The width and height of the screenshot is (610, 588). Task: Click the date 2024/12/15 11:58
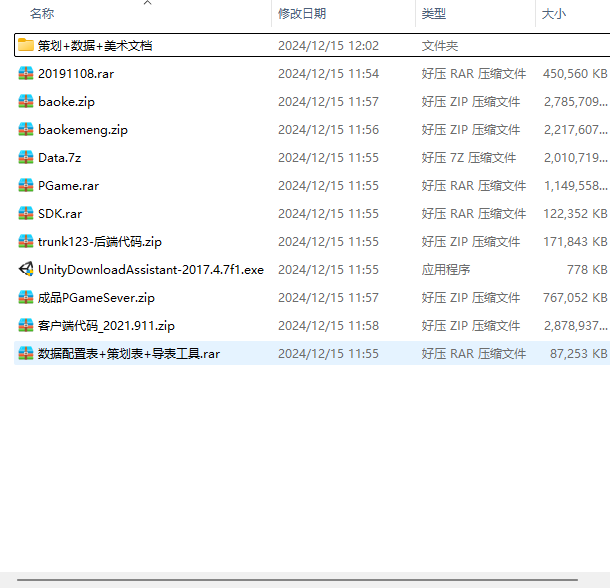point(328,326)
